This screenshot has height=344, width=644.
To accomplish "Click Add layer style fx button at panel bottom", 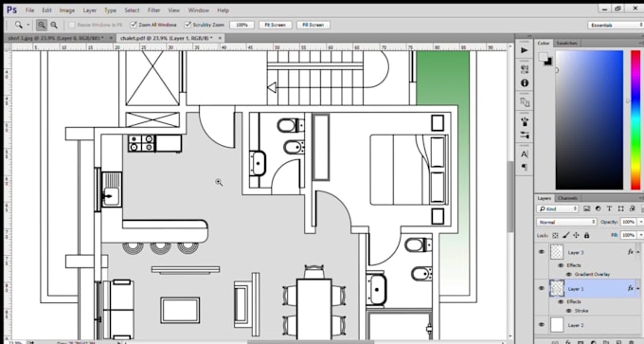I will pyautogui.click(x=568, y=342).
